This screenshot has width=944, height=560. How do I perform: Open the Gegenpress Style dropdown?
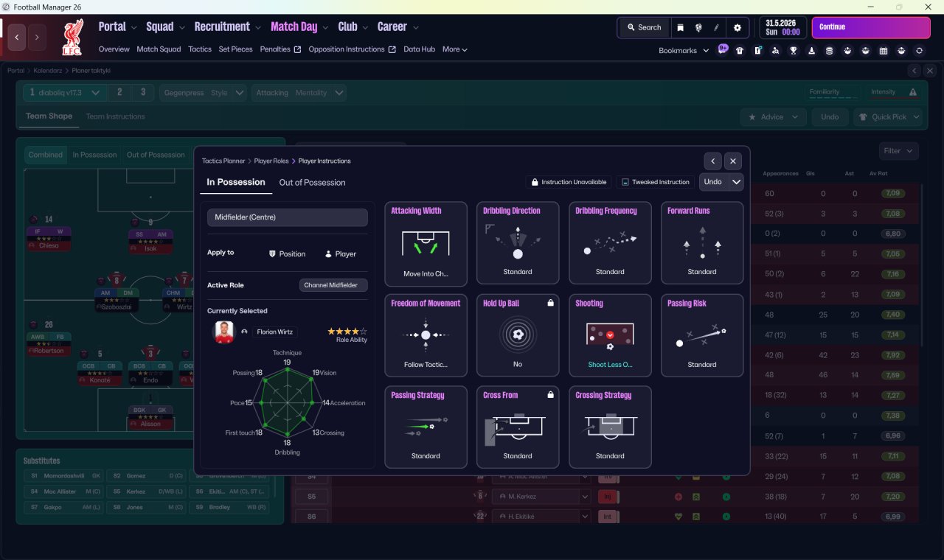tap(204, 93)
